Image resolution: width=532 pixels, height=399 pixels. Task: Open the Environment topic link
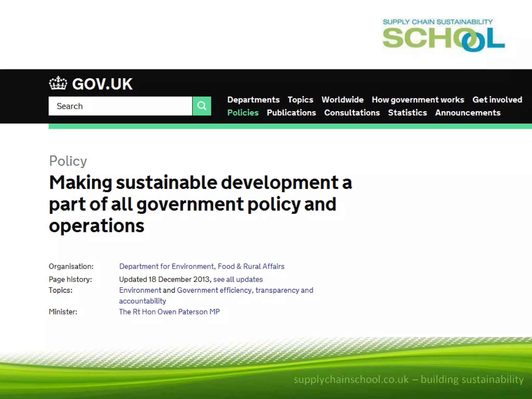pos(140,290)
